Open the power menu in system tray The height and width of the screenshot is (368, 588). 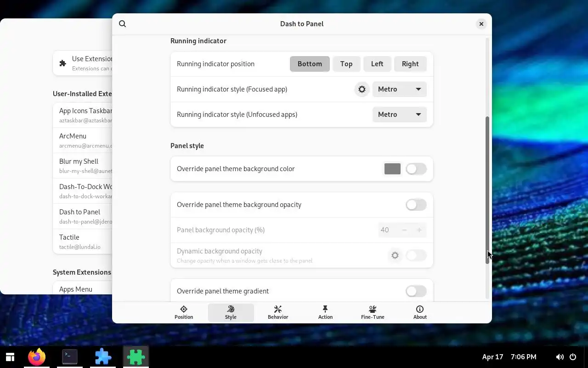click(573, 357)
